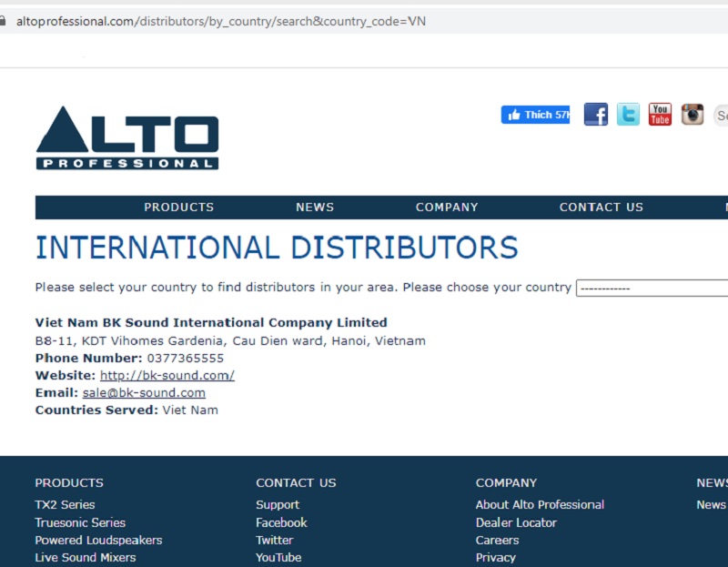Click the sale@bk-sound.com email link
Viewport: 728px width, 567px height.
tap(144, 393)
